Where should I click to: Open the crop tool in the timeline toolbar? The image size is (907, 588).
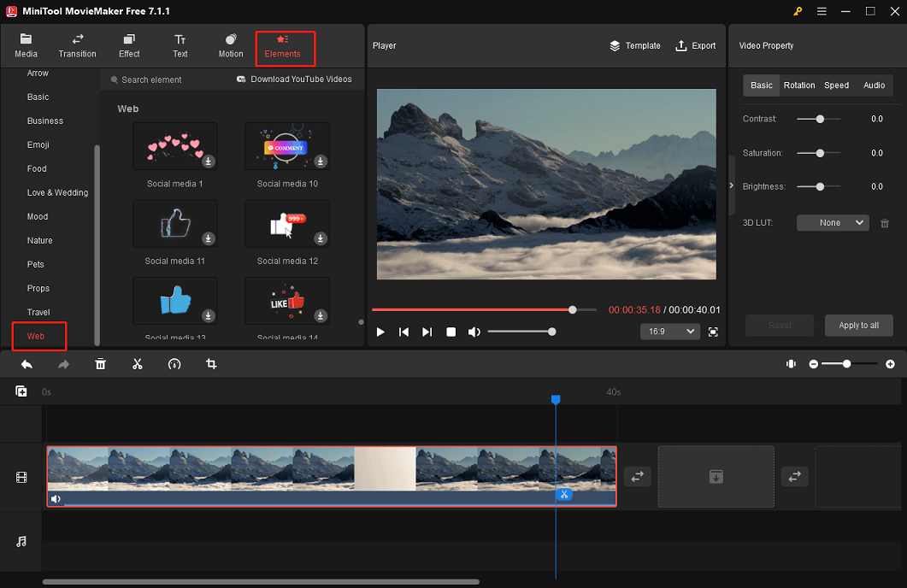210,363
